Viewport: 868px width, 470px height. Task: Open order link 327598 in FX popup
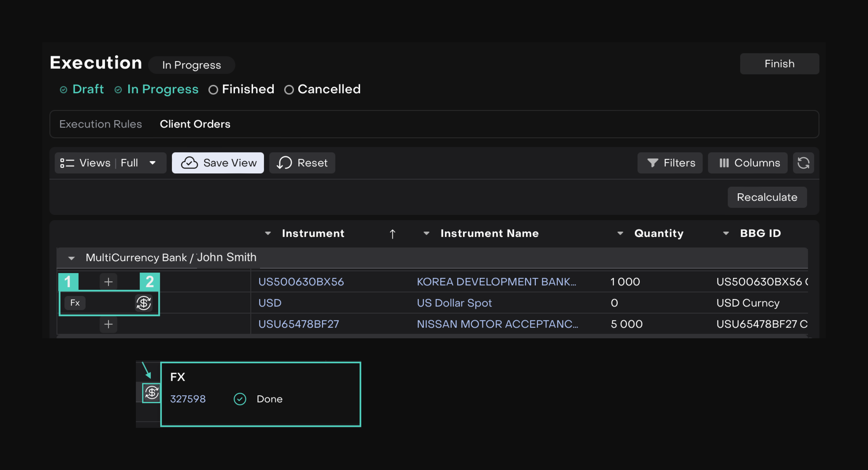point(188,399)
